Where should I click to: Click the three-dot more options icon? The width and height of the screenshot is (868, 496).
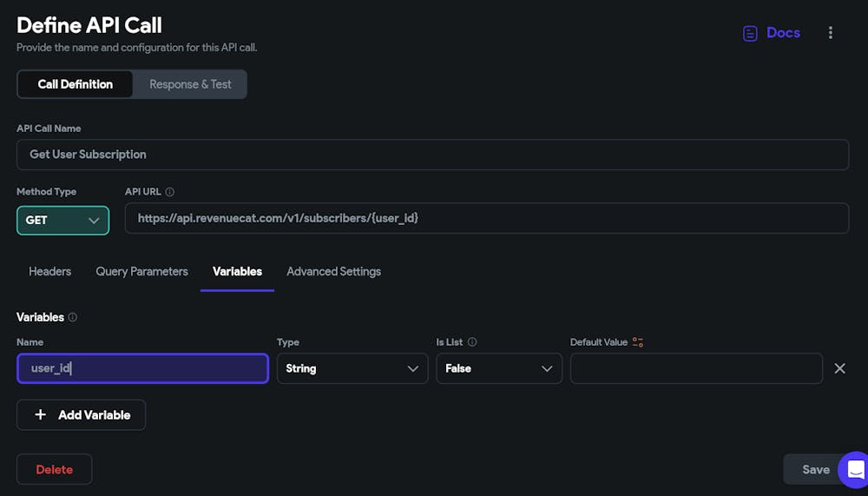(x=831, y=33)
